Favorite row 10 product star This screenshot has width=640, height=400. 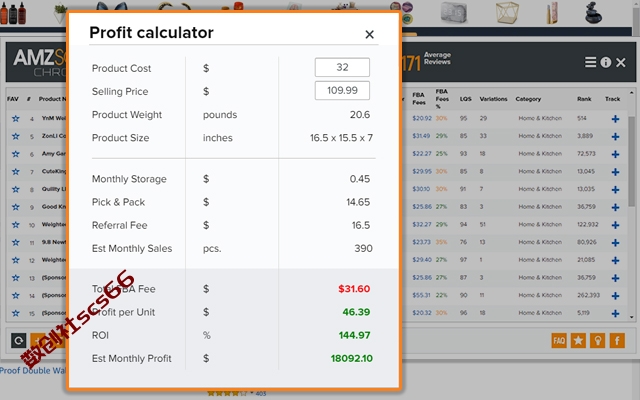click(x=16, y=224)
